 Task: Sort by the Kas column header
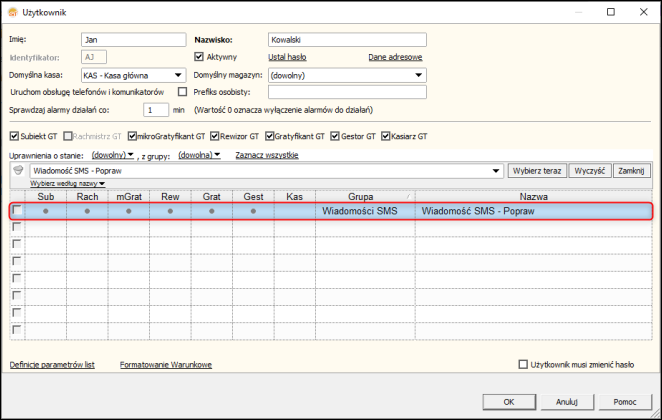coord(295,197)
